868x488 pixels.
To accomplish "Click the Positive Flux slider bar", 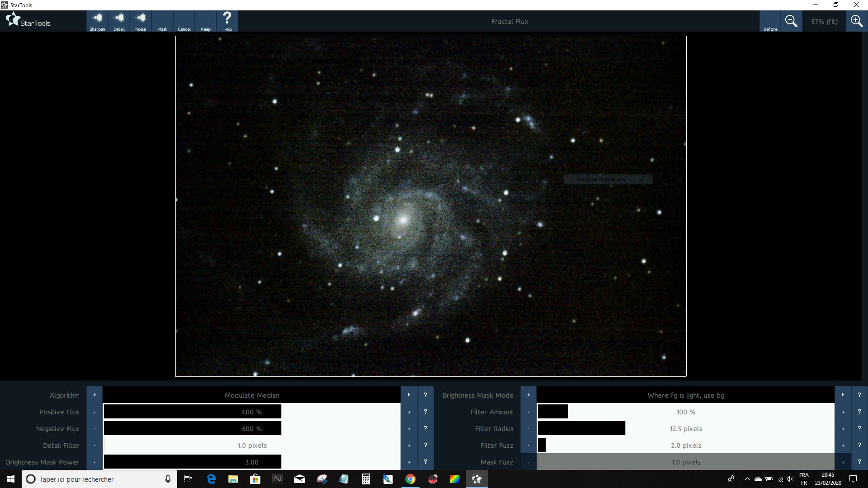I will (x=252, y=412).
